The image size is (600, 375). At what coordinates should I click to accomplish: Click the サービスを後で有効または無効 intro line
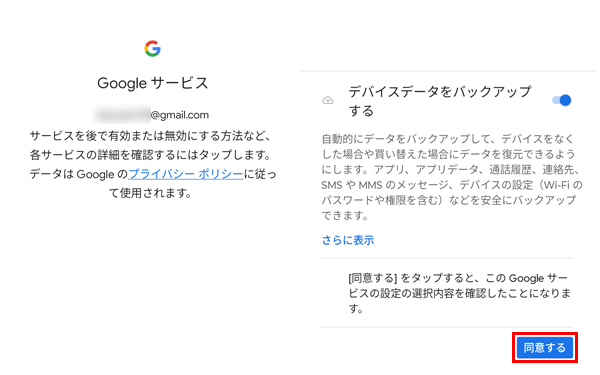pyautogui.click(x=152, y=136)
